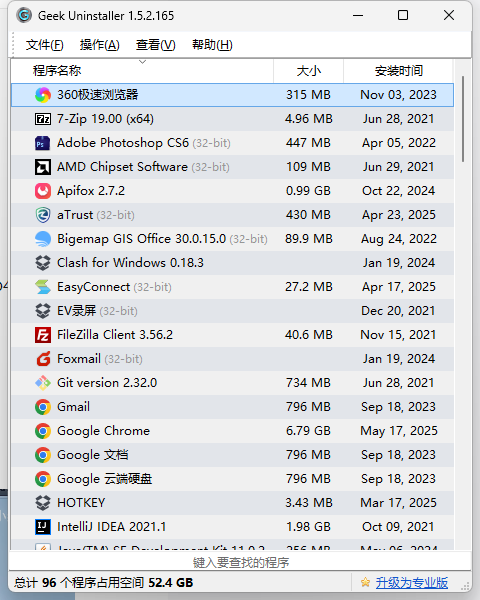
Task: Click the vertical scrollbar thumb
Action: (463, 119)
